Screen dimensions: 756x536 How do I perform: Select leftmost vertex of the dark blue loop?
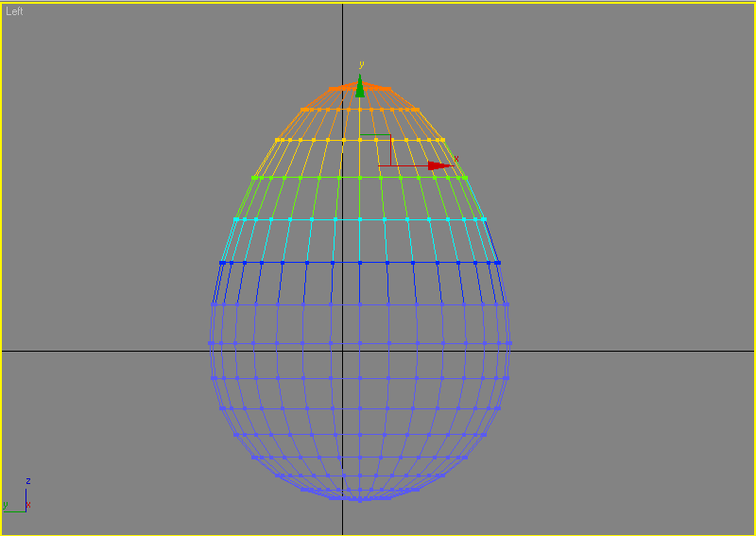(222, 263)
